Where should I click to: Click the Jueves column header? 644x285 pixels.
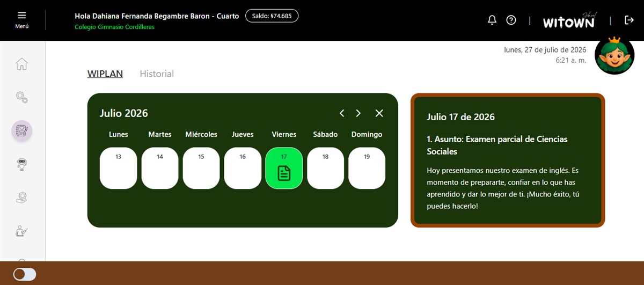coord(243,134)
